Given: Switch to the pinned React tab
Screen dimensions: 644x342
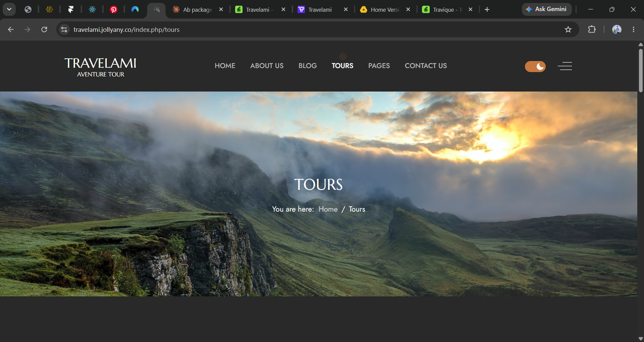Looking at the screenshot, I should point(92,9).
